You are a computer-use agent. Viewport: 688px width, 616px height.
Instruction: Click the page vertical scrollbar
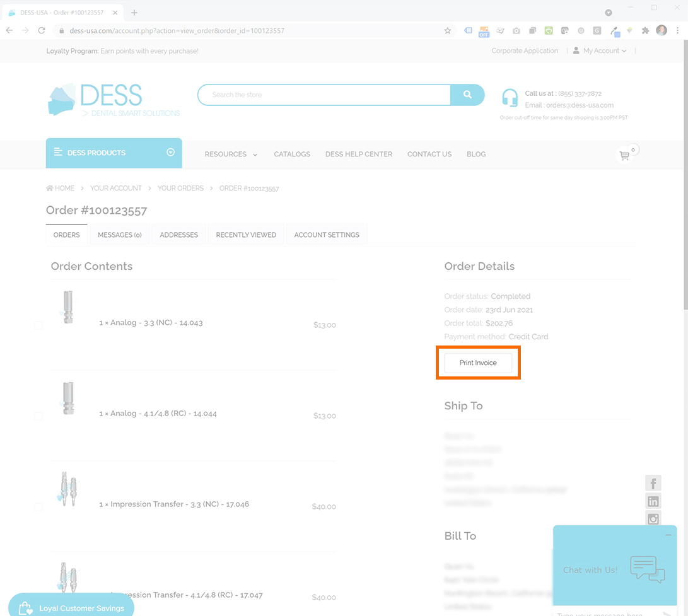click(x=686, y=175)
